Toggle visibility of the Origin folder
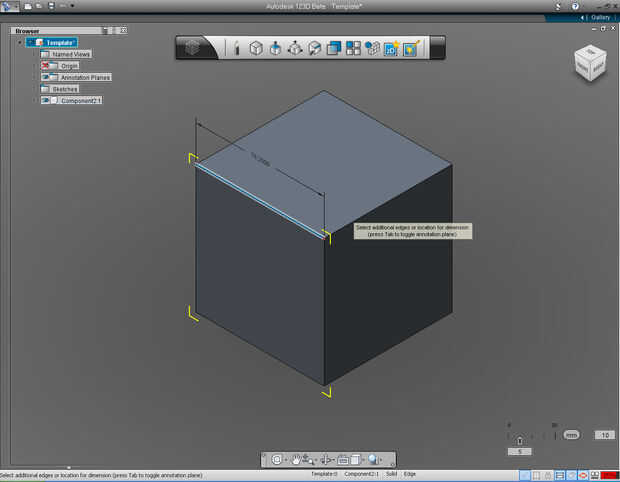Image resolution: width=620 pixels, height=482 pixels. point(46,65)
